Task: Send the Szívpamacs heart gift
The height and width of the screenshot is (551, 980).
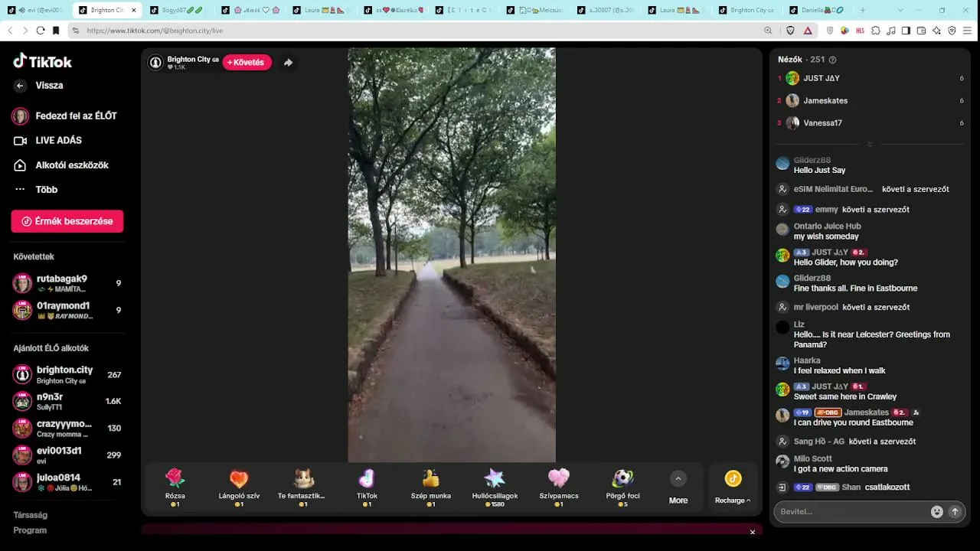Action: point(559,487)
